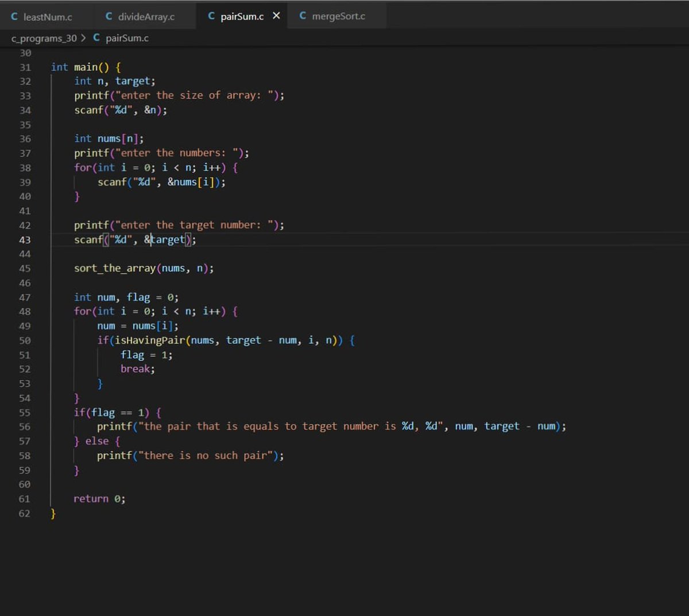689x616 pixels.
Task: Close the pairSum.c tab with its X
Action: pyautogui.click(x=276, y=16)
